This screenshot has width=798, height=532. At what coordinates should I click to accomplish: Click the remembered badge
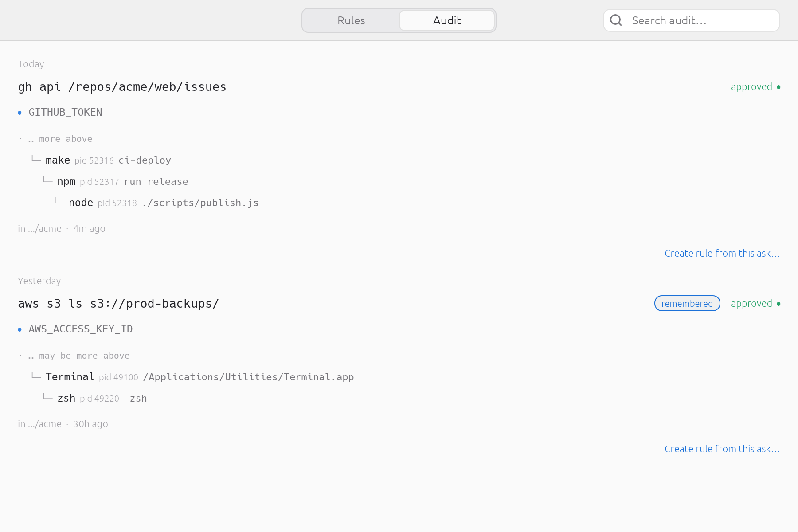click(x=687, y=303)
